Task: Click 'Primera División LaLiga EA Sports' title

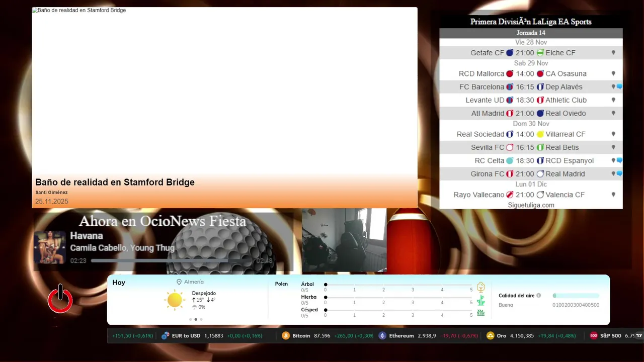Action: (x=531, y=22)
